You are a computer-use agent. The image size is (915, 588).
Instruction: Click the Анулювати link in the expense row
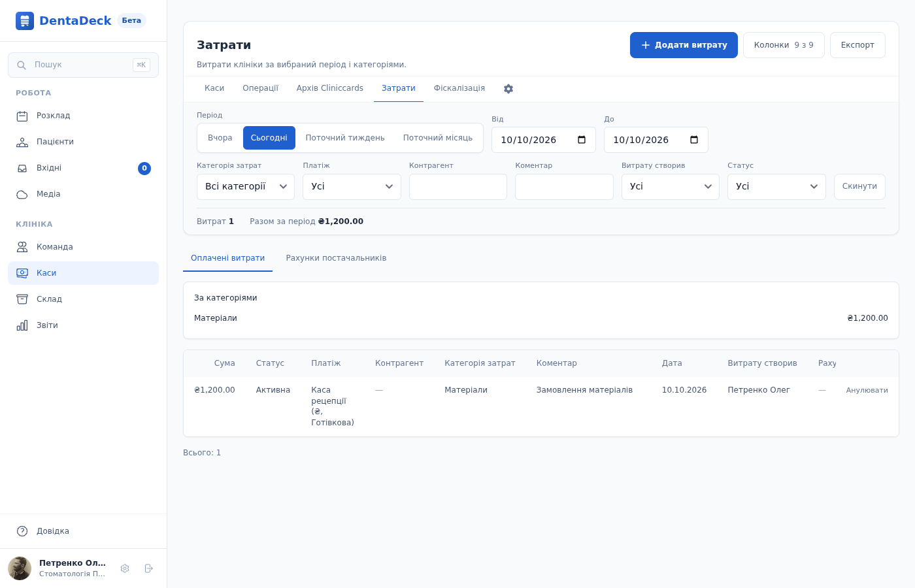[x=867, y=390]
